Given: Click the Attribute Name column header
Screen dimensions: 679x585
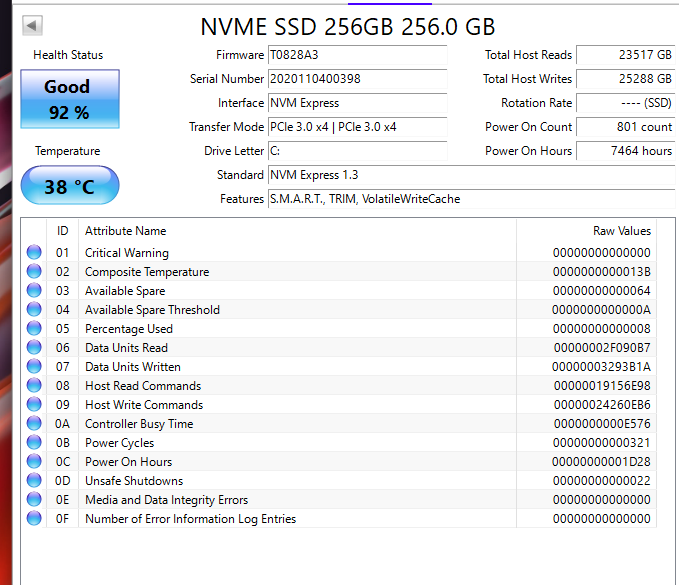Looking at the screenshot, I should [x=297, y=231].
